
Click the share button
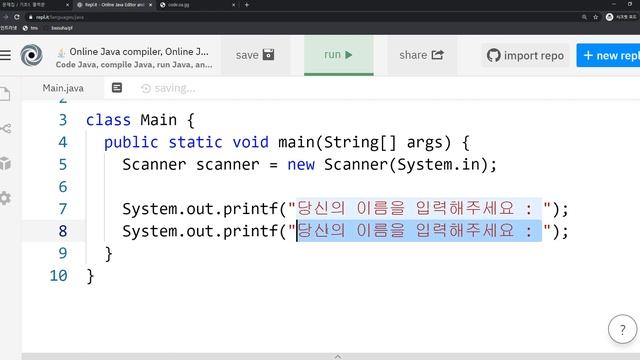tap(422, 55)
